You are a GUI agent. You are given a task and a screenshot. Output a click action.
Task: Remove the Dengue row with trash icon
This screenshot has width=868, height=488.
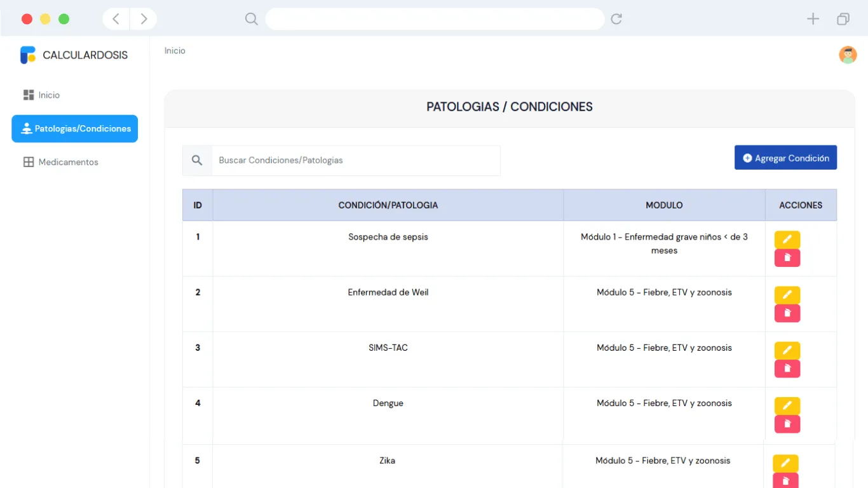coord(787,424)
